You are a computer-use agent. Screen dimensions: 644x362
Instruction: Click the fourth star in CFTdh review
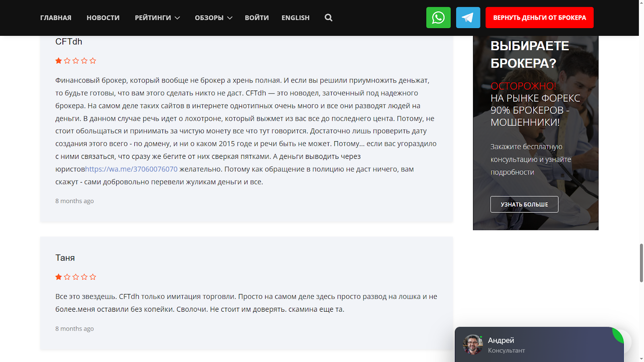click(x=84, y=61)
